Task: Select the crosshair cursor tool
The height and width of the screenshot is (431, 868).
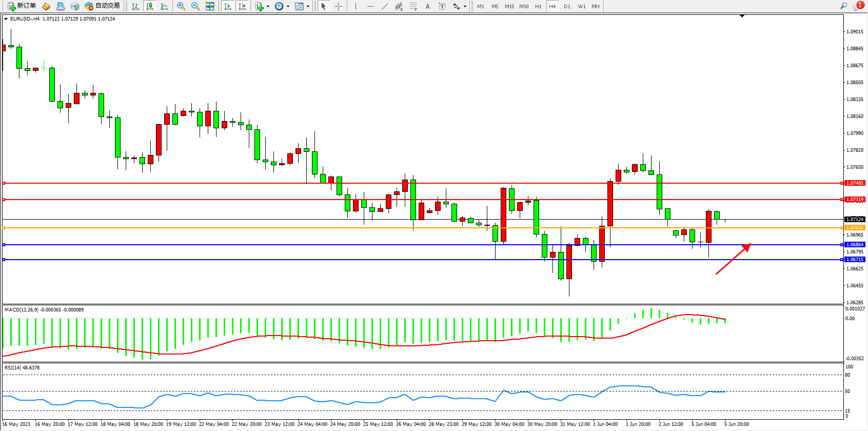Action: 339,6
